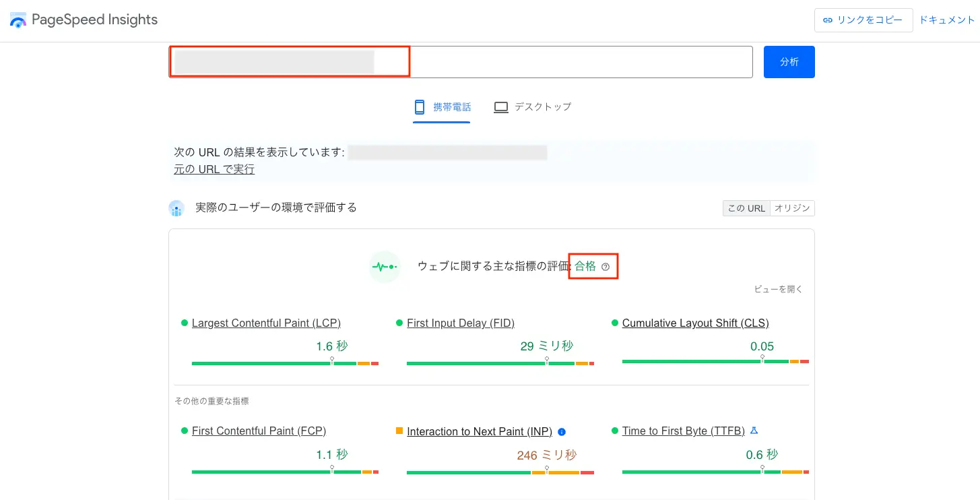Click the 0.6 秒 TTFB value

coord(762,455)
